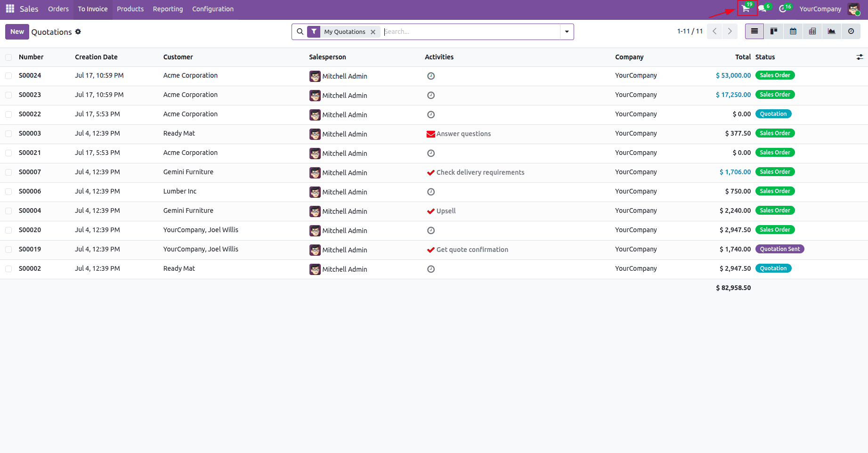Expand the search options dropdown arrow
868x453 pixels.
pyautogui.click(x=567, y=32)
